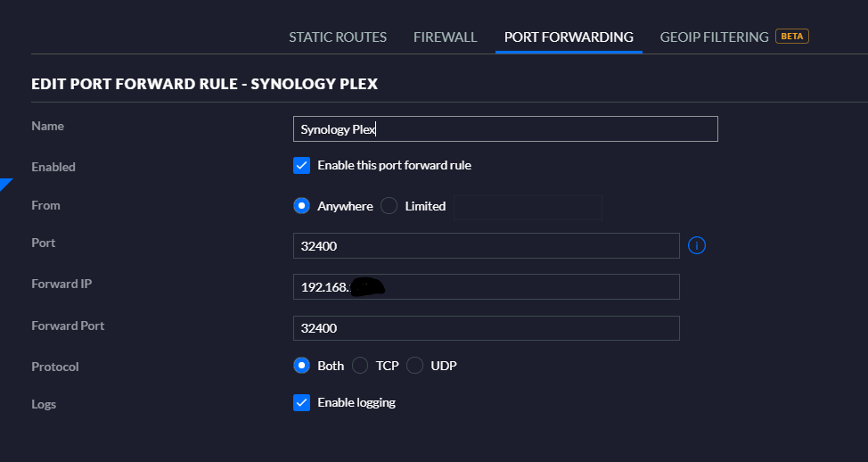868x462 pixels.
Task: Click the 'Edit Port Forward Rule' heading
Action: [x=204, y=84]
